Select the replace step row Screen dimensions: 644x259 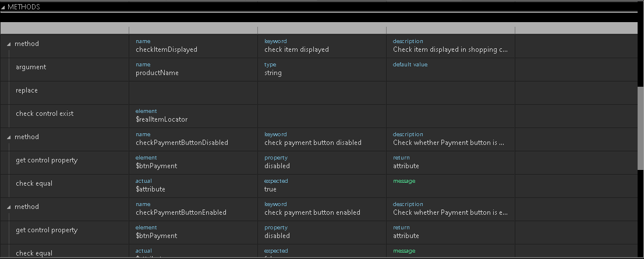pyautogui.click(x=27, y=91)
